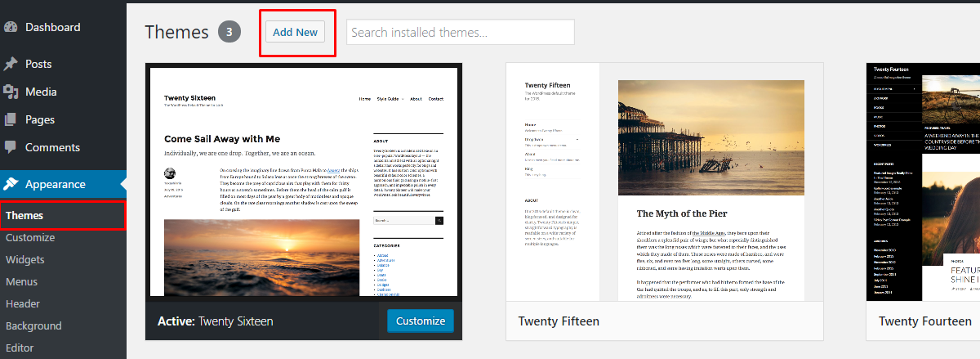Open the theme Editor link
Viewport: 980px width, 359px height.
click(21, 348)
